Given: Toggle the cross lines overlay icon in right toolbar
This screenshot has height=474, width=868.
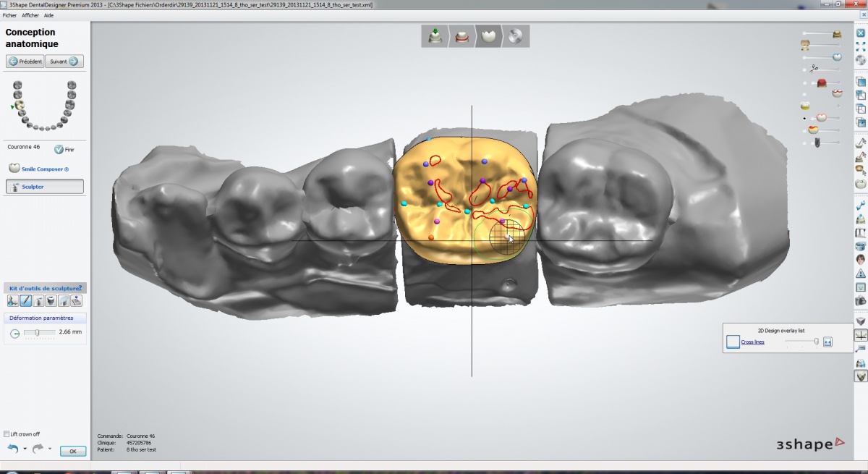Looking at the screenshot, I should [861, 335].
